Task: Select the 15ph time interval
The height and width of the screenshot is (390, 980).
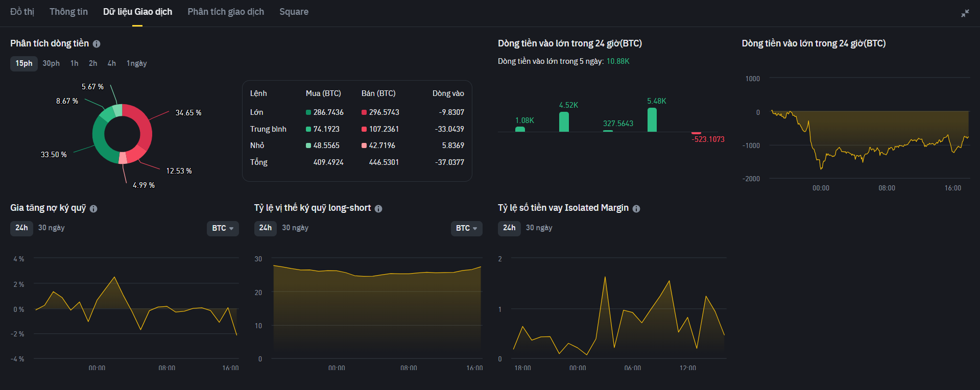Action: 23,63
